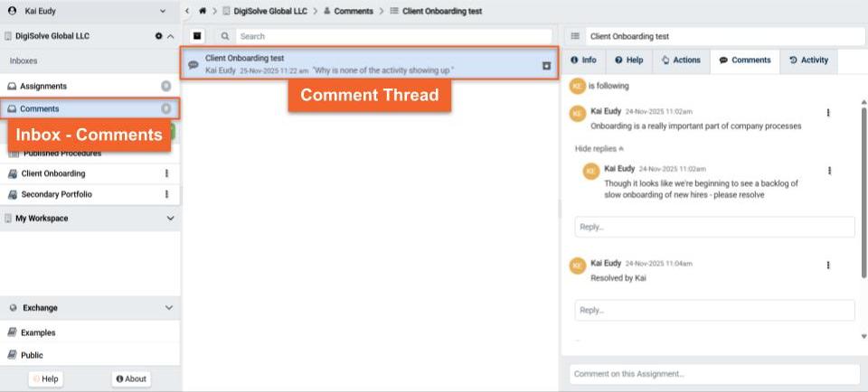868x392 pixels.
Task: Click the scrollbar up arrow in comments panel
Action: [x=864, y=102]
